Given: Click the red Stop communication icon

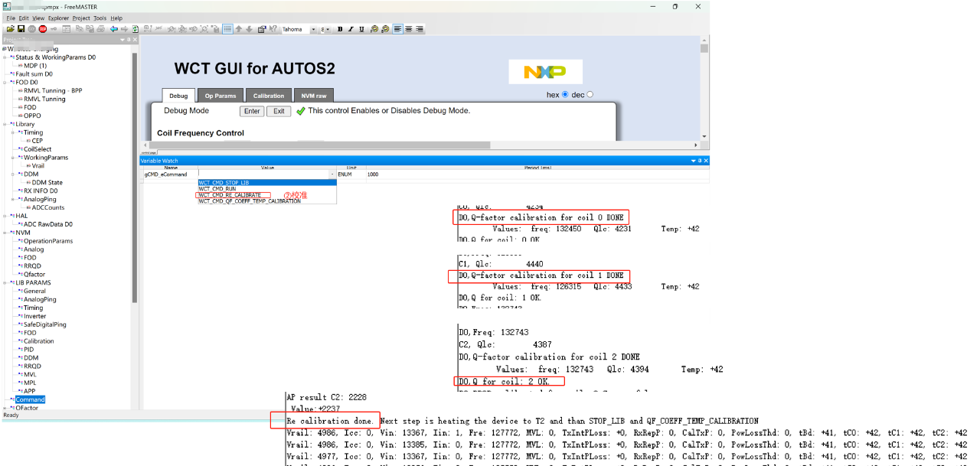Looking at the screenshot, I should click(43, 29).
